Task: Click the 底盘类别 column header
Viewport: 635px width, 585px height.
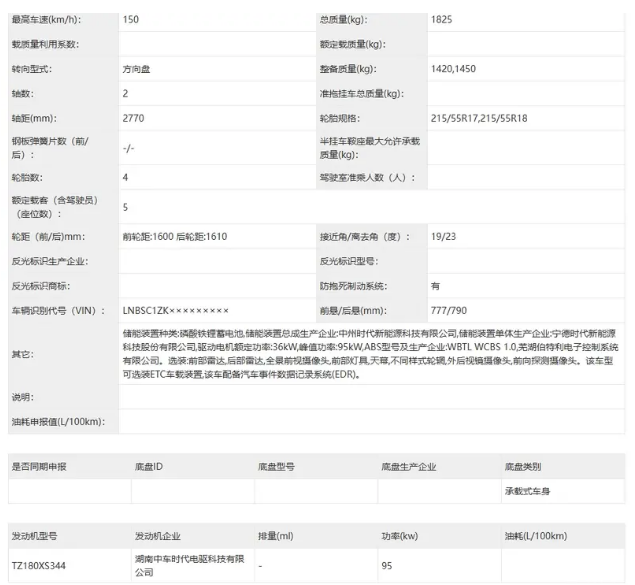Action: pyautogui.click(x=523, y=467)
